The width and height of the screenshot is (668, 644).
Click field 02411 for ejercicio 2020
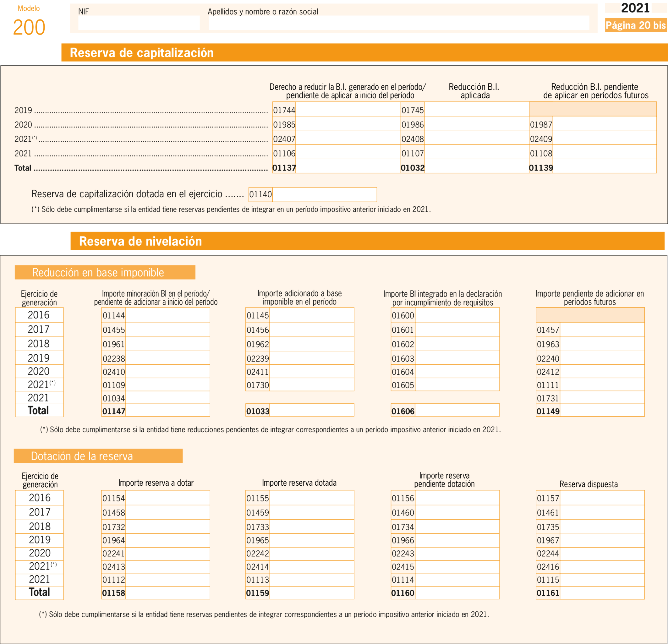coord(312,371)
